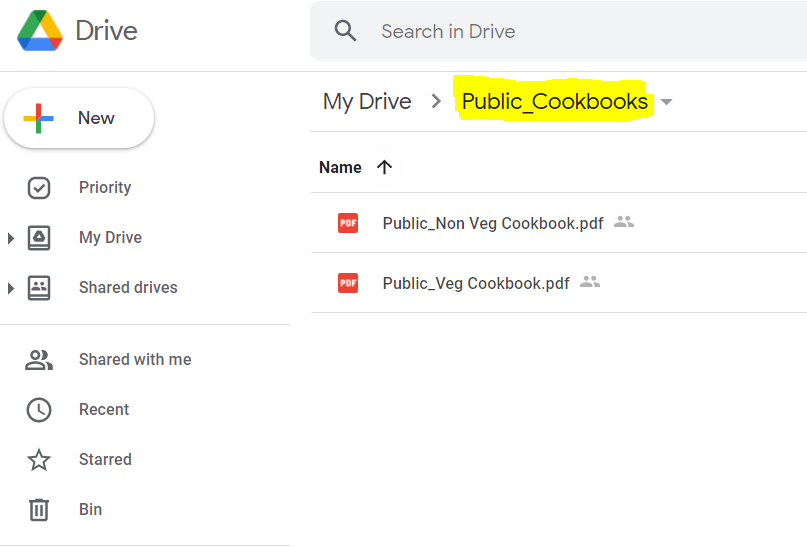The width and height of the screenshot is (807, 547).
Task: Open Public_Veg Cookbook.pdf file
Action: (476, 283)
